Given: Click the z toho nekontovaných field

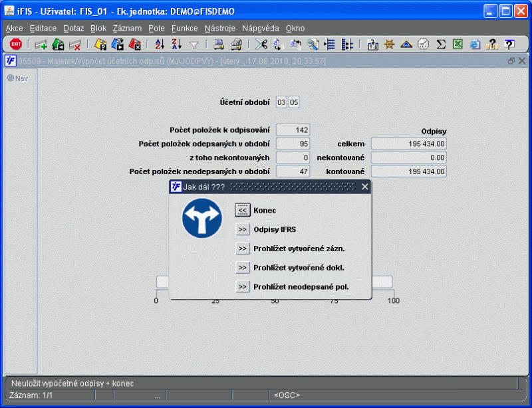Looking at the screenshot, I should click(x=293, y=157).
